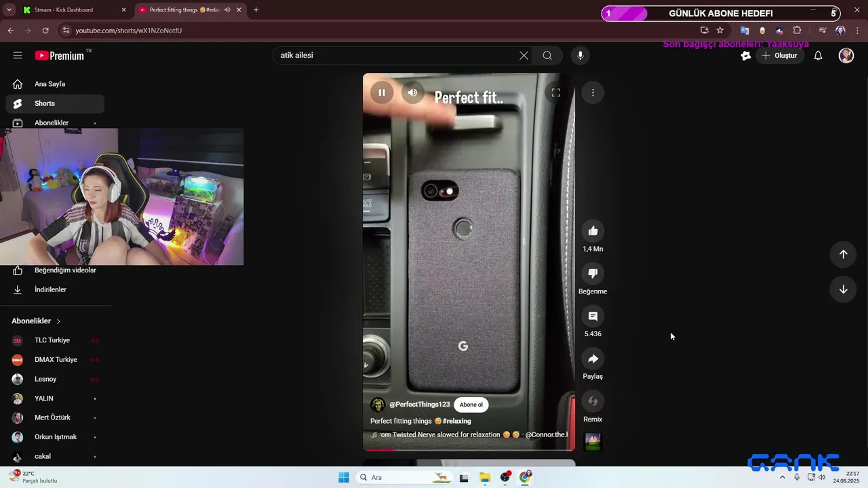Open the Chrome extensions puzzle menu

click(x=797, y=30)
